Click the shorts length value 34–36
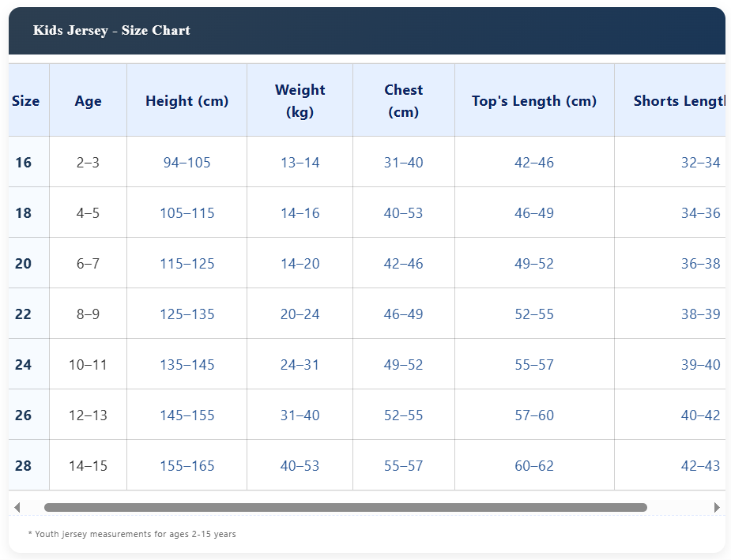This screenshot has height=560, width=731. [x=700, y=213]
